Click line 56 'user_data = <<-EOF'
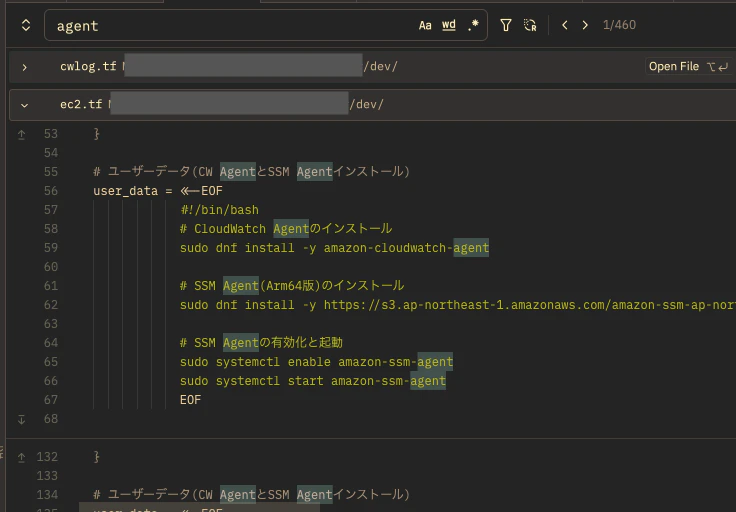This screenshot has height=512, width=736. coord(158,191)
